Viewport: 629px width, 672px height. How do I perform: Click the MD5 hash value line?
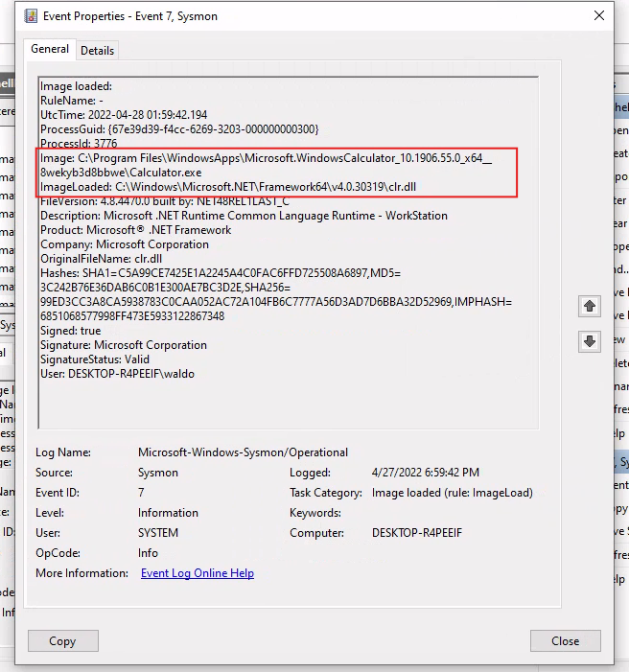[165, 288]
